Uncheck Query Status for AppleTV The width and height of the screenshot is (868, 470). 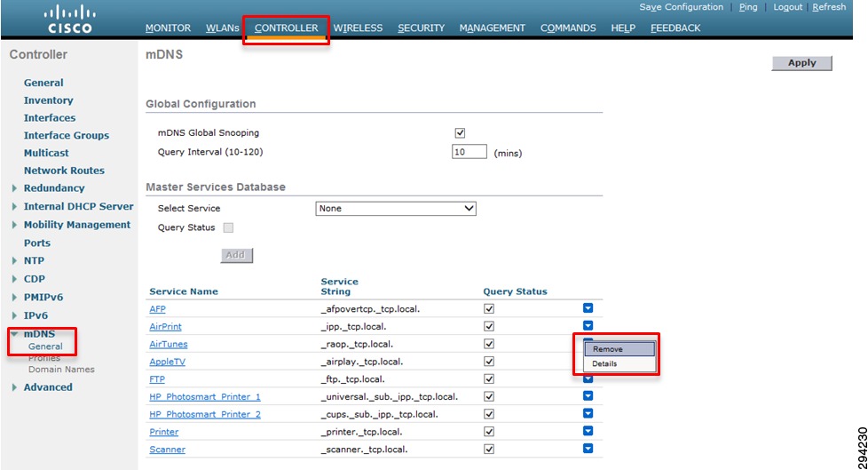[x=489, y=362]
